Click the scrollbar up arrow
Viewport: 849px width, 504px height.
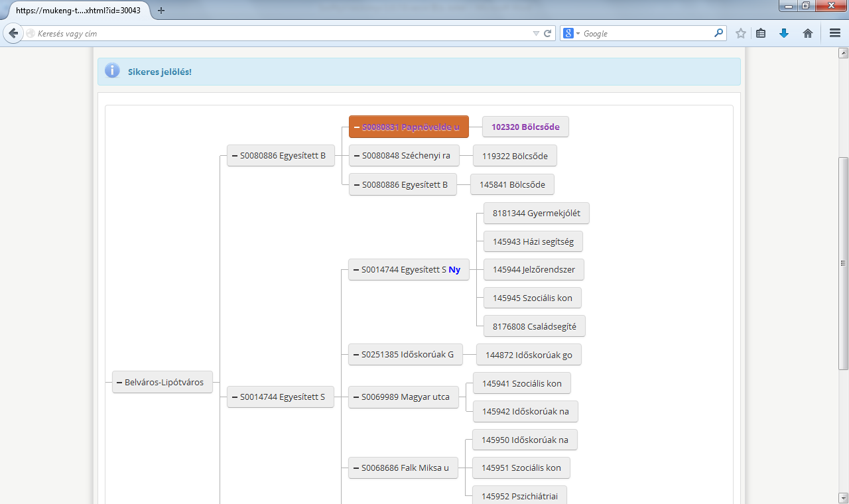843,52
